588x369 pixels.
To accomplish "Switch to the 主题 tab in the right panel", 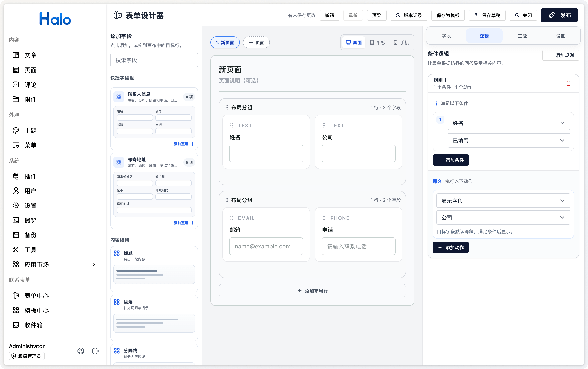I will (x=522, y=36).
